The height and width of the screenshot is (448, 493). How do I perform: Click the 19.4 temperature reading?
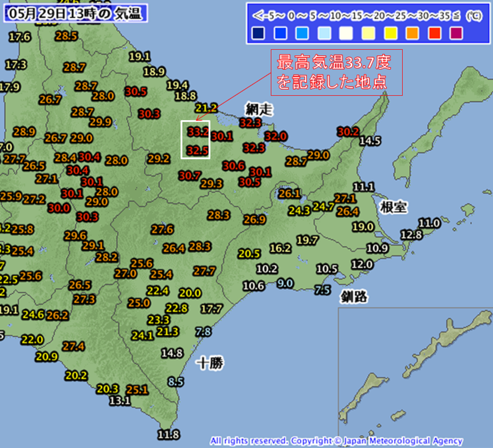tap(177, 85)
